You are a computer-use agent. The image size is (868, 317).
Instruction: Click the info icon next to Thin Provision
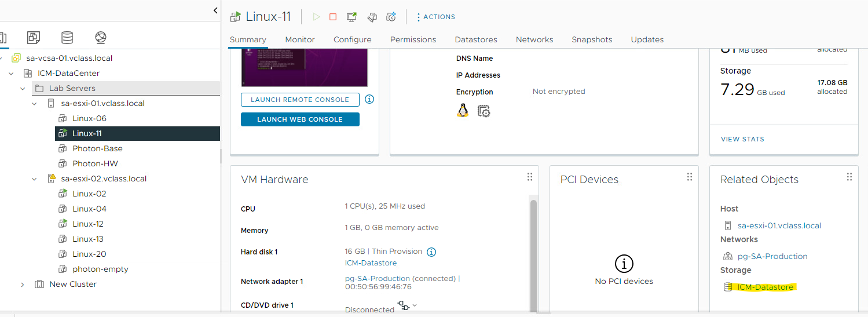click(431, 252)
